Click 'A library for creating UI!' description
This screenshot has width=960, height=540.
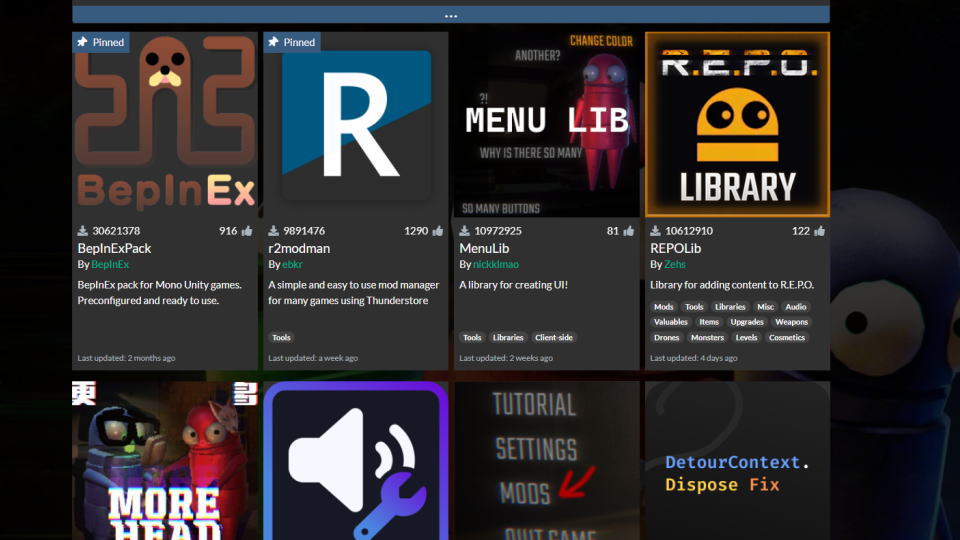[x=513, y=285]
